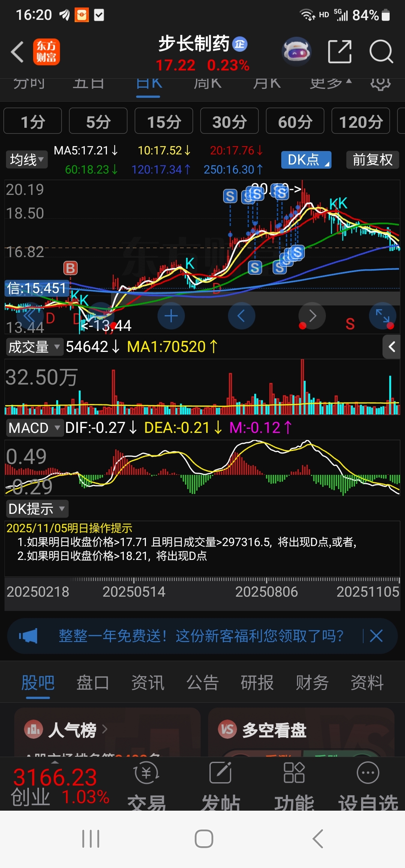Open the search magnifier icon
405x868 pixels.
[381, 51]
